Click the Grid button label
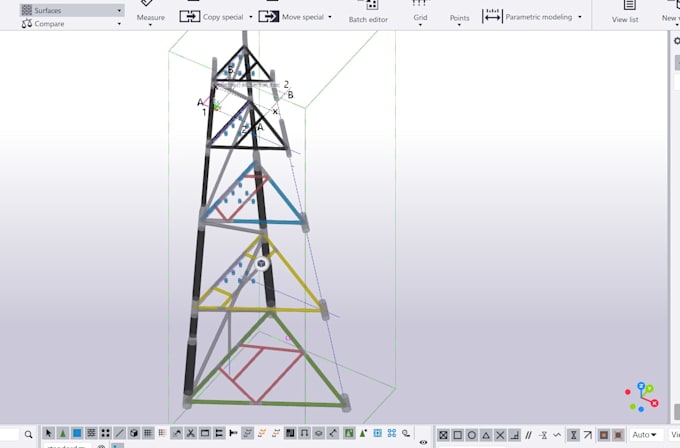The width and height of the screenshot is (680, 448). coord(420,17)
